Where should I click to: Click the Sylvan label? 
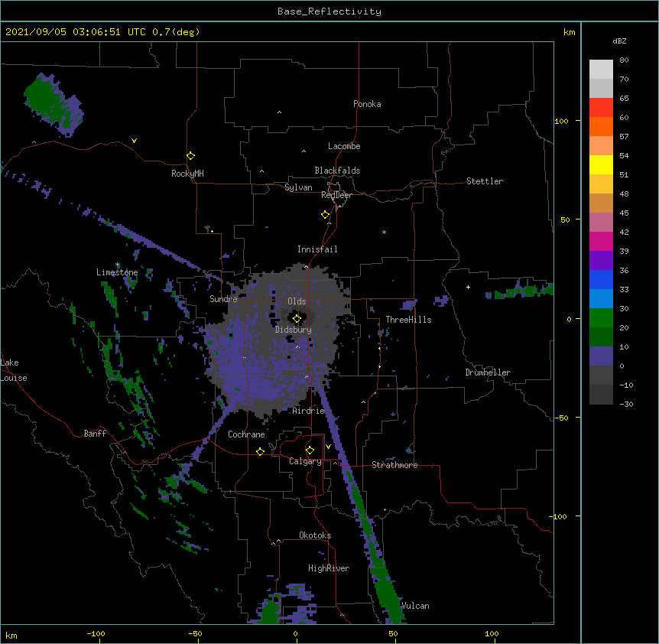[x=298, y=187]
